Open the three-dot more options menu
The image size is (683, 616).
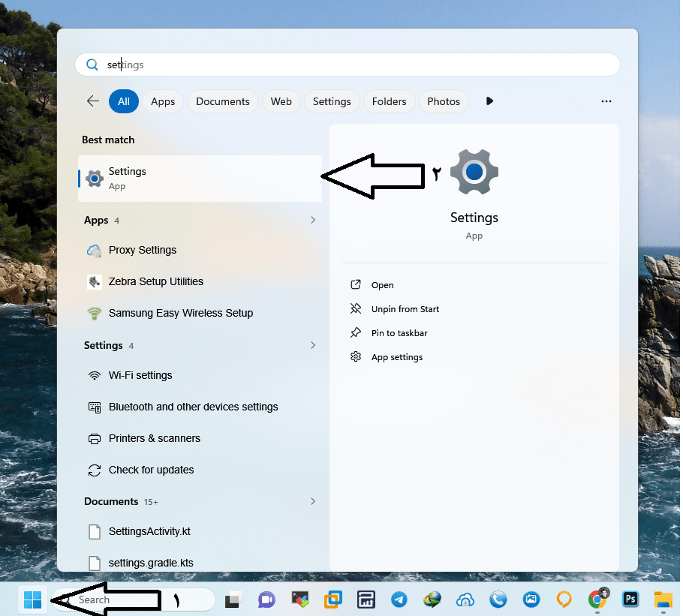pos(606,101)
